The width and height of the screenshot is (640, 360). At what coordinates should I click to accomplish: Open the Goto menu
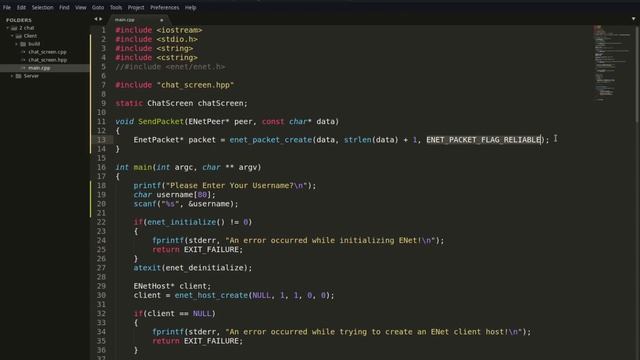point(98,7)
